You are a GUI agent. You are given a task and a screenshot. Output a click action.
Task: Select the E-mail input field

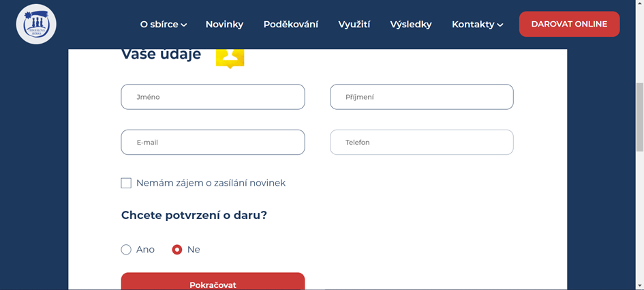213,143
